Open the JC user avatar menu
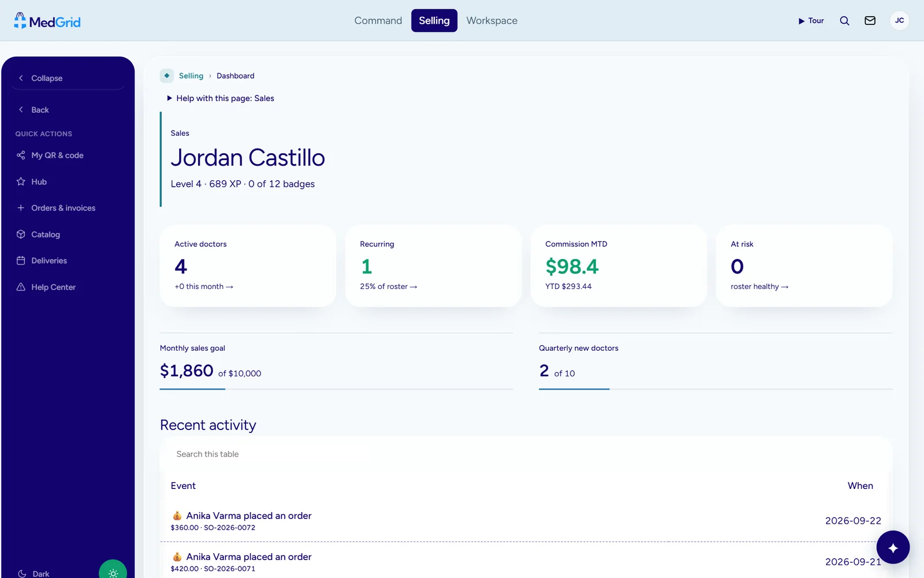The image size is (924, 578). [899, 21]
